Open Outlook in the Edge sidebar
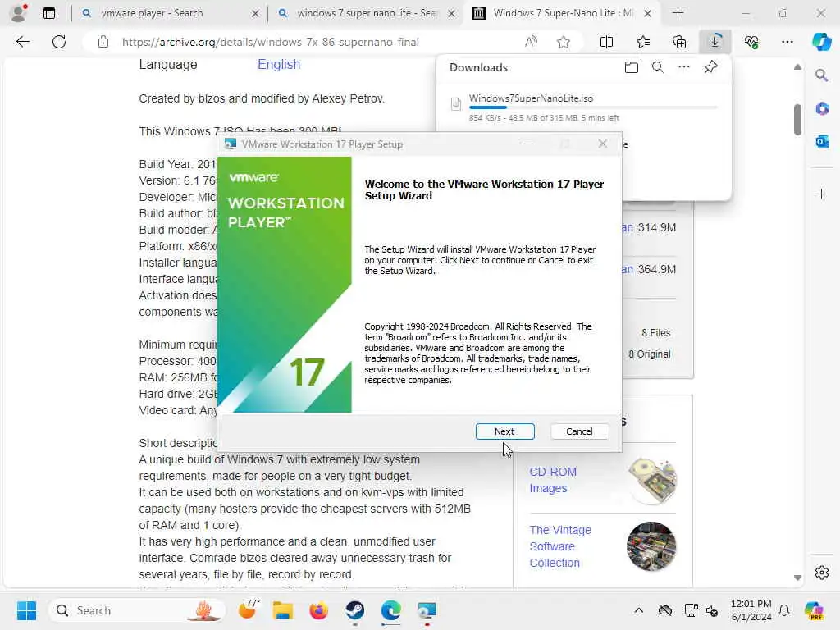The height and width of the screenshot is (630, 840). 821,141
